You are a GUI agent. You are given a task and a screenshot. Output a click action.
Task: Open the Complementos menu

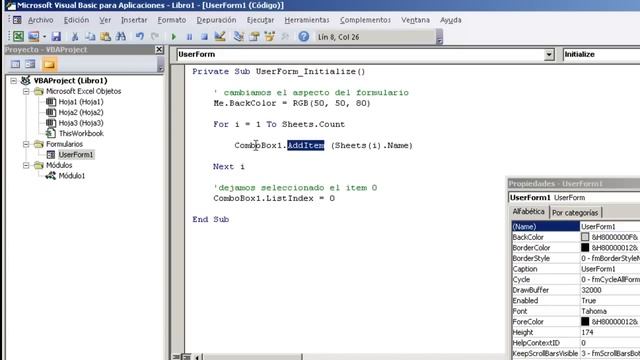(x=365, y=20)
